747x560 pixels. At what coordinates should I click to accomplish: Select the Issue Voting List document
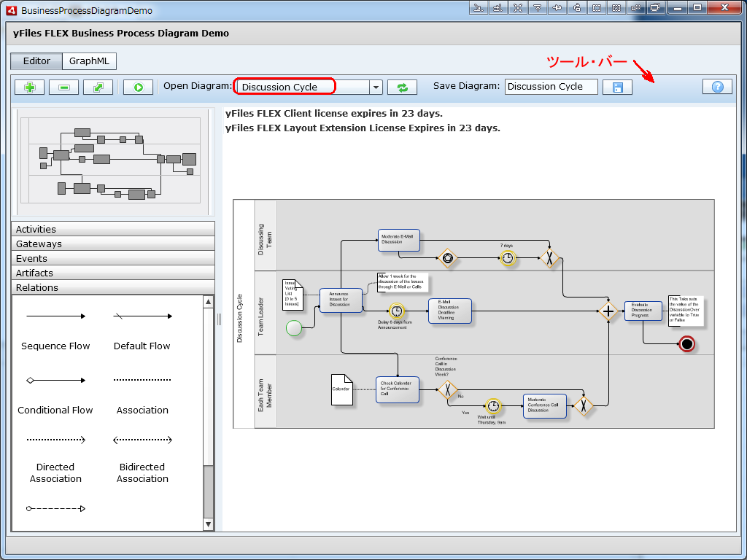[293, 295]
